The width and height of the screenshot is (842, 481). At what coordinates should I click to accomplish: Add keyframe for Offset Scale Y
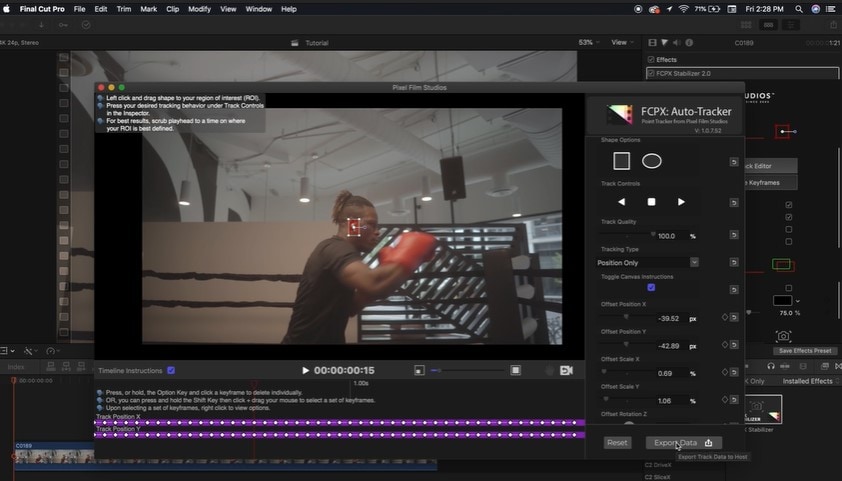pos(724,399)
